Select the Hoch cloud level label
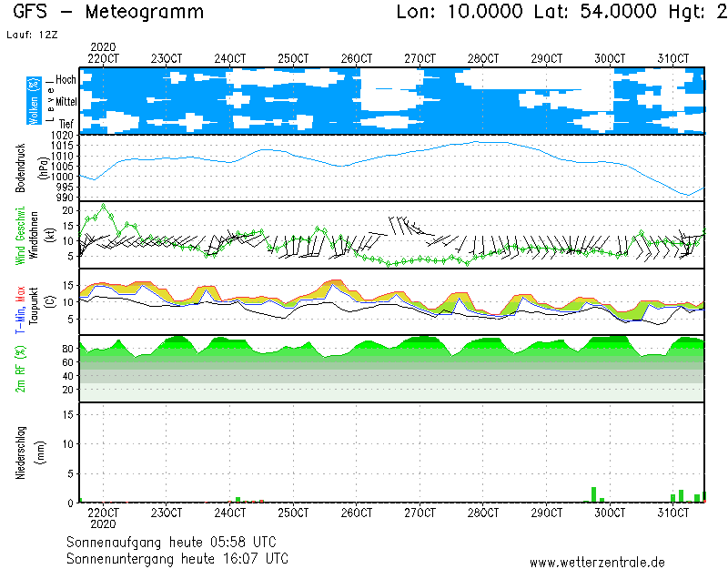Image resolution: width=728 pixels, height=569 pixels. (x=66, y=80)
